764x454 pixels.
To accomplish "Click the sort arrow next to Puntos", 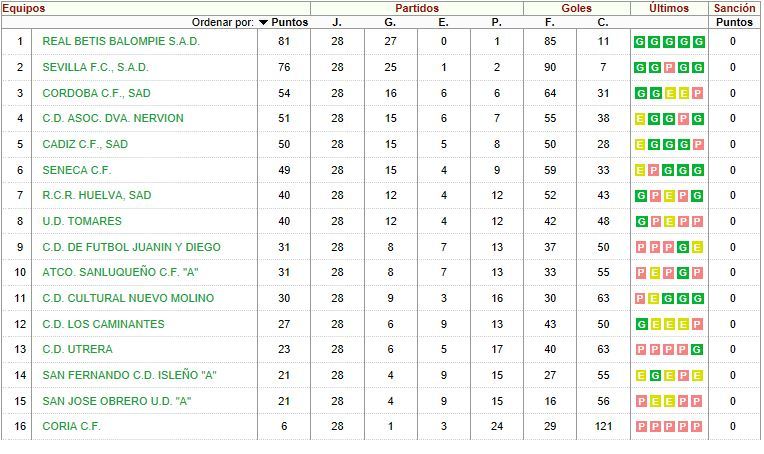I will [264, 22].
